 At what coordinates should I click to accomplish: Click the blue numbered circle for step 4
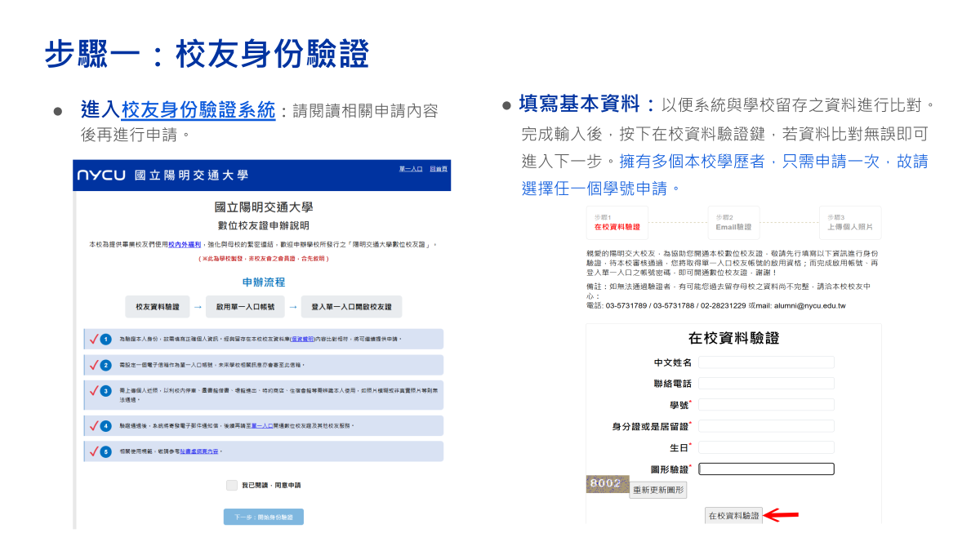(x=105, y=425)
